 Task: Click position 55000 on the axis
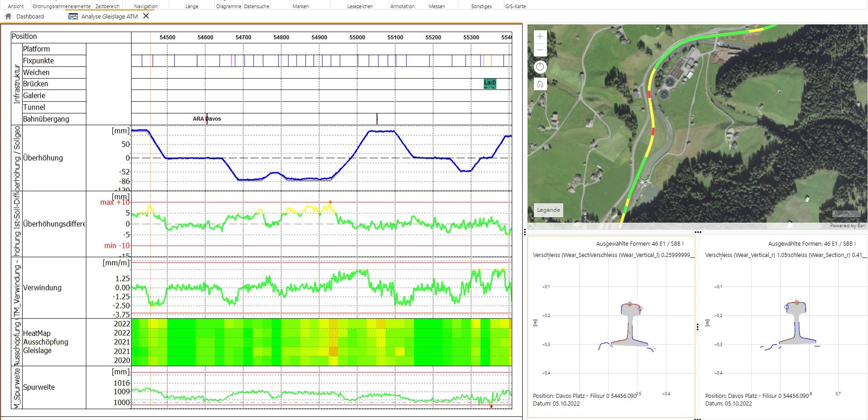click(x=357, y=37)
